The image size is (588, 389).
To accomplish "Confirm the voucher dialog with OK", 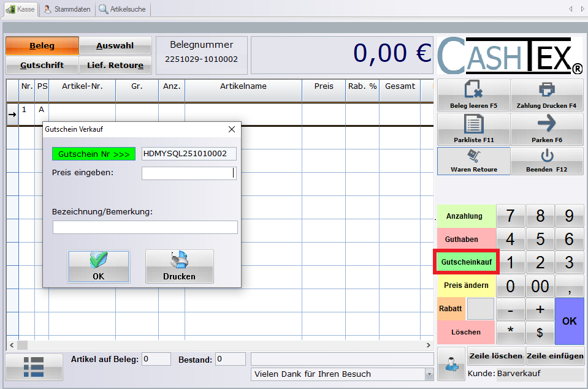I will coord(99,266).
